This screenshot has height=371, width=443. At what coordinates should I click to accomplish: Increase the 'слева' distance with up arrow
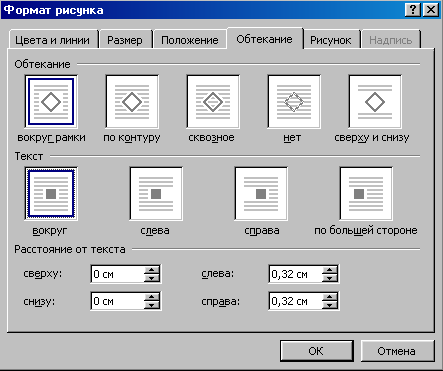pyautogui.click(x=330, y=270)
